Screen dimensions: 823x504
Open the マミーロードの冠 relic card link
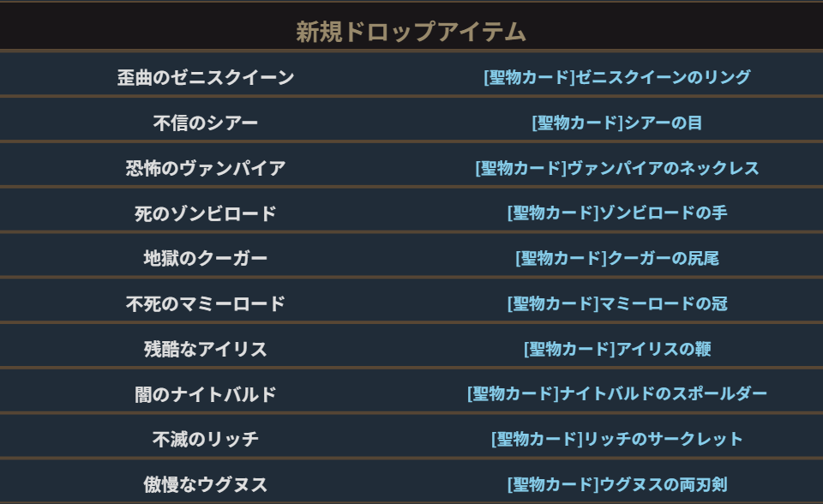(616, 303)
